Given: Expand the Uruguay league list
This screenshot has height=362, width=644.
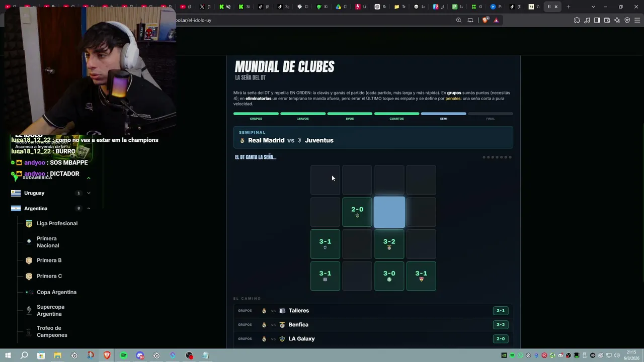Looking at the screenshot, I should 89,193.
